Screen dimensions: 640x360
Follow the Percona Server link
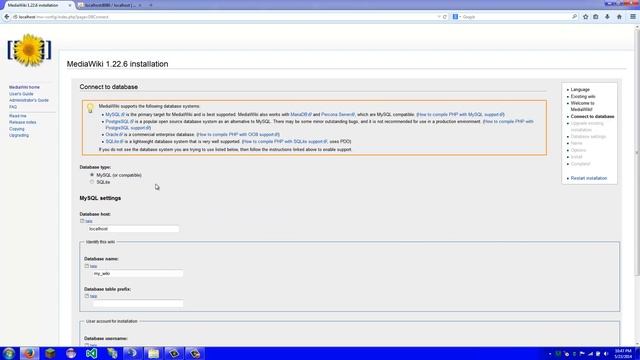pos(338,115)
